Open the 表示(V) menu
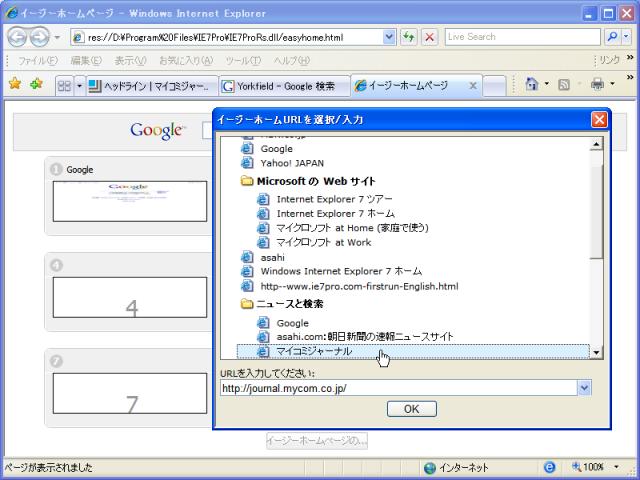Image resolution: width=640 pixels, height=480 pixels. (130, 60)
